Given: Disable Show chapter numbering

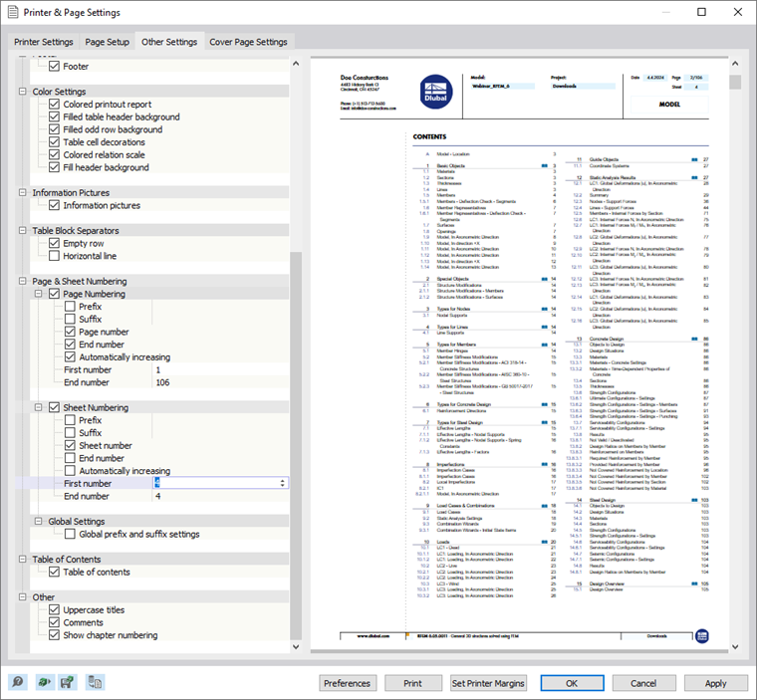Looking at the screenshot, I should click(x=54, y=635).
